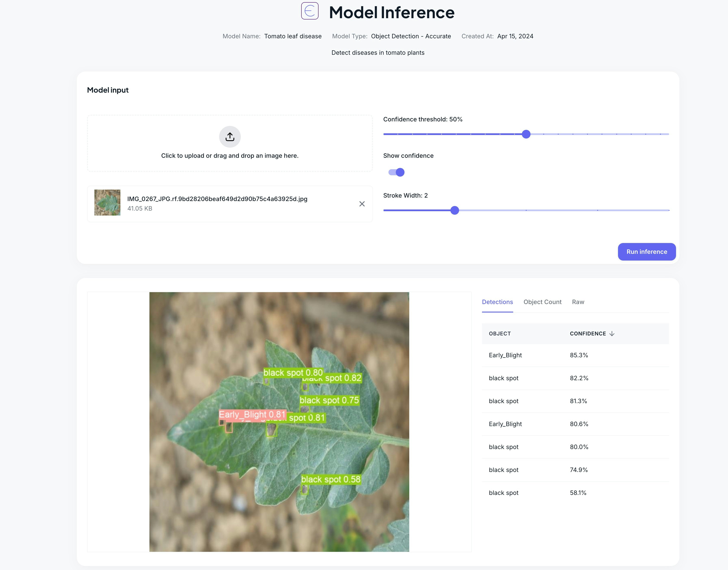The image size is (728, 570).
Task: Click the confidence column sort arrow
Action: [x=612, y=334]
